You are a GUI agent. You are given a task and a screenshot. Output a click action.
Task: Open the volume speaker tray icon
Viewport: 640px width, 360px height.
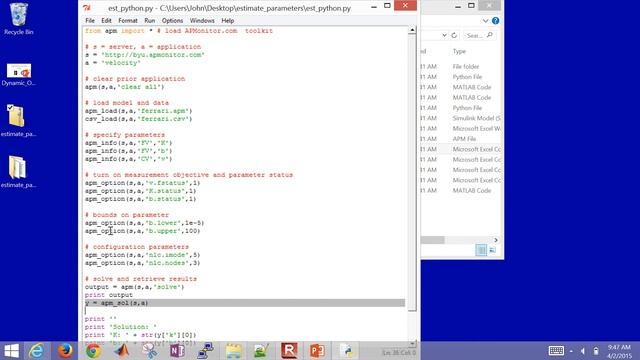[x=583, y=351]
